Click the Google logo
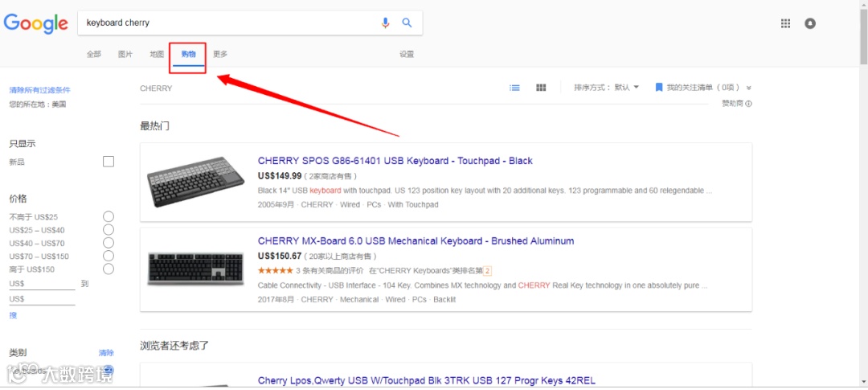Viewport: 868px width, 390px height. pos(36,23)
